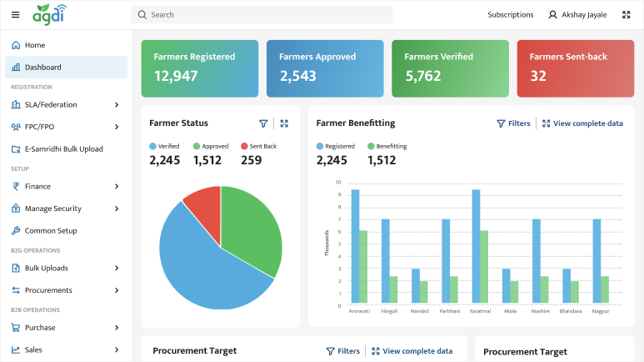Expand Farmer Status card with expand icon
644x362 pixels.
coord(284,123)
